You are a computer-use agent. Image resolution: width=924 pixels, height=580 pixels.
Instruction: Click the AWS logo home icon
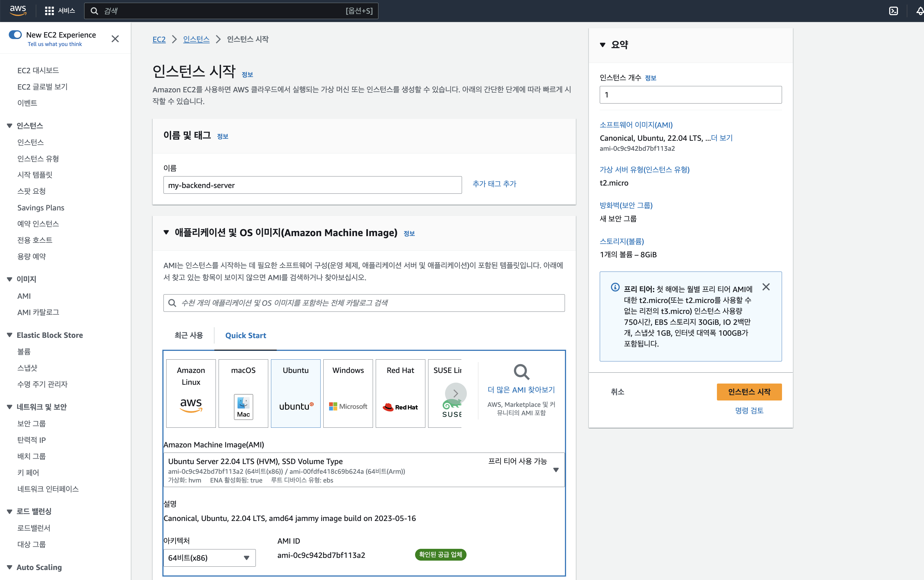[18, 10]
